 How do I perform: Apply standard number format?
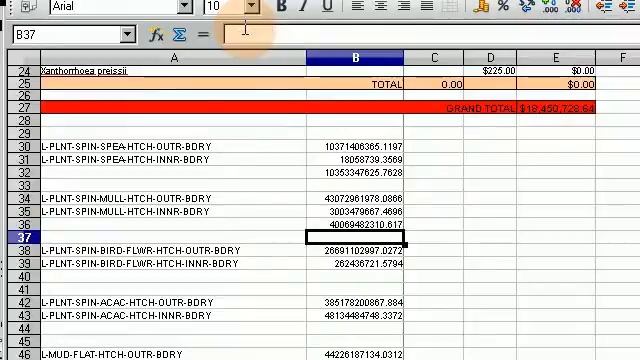527,6
